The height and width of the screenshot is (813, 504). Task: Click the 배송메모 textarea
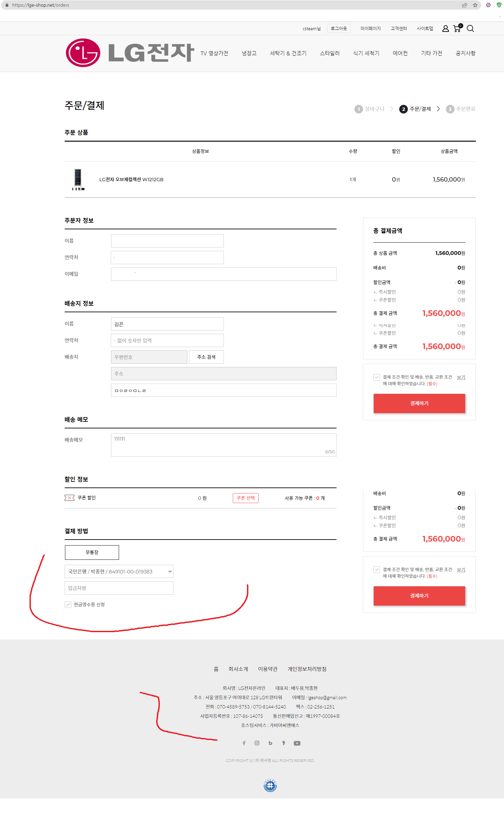point(224,445)
